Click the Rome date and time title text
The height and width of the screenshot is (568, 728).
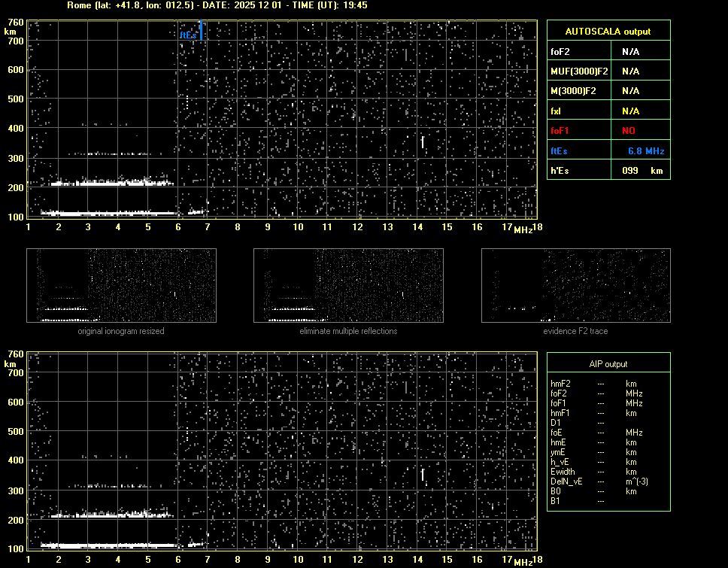(x=217, y=5)
